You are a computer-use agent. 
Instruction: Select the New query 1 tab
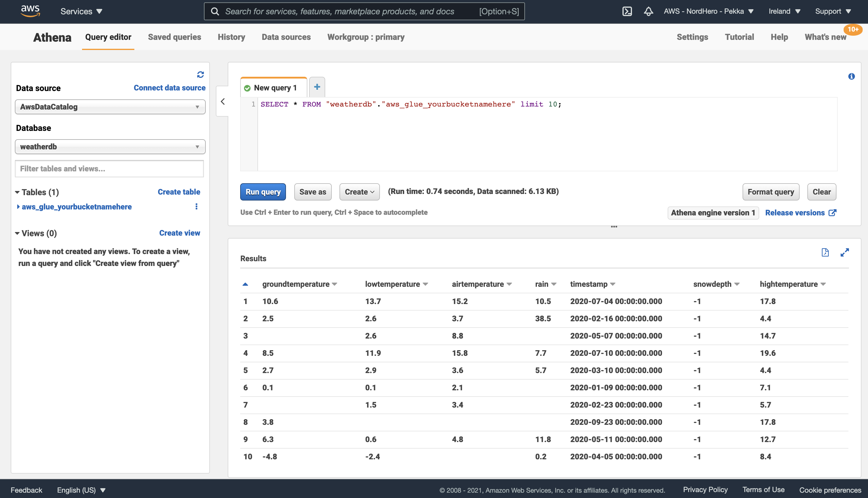pyautogui.click(x=274, y=87)
